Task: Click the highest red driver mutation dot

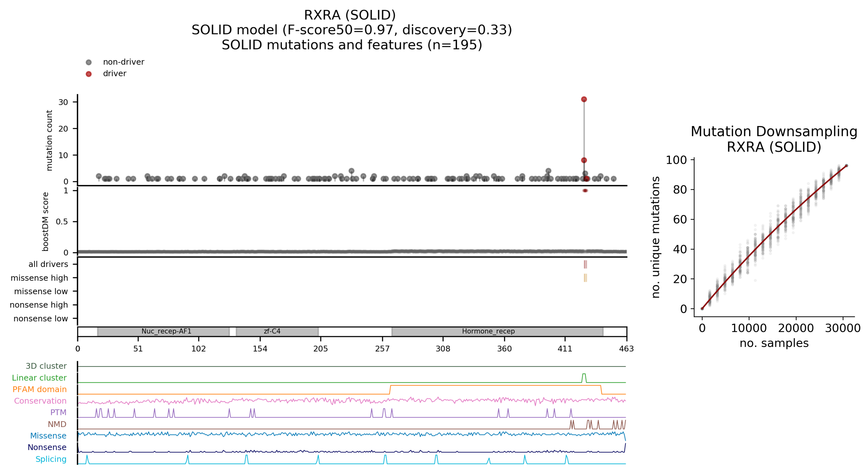Action: pyautogui.click(x=584, y=99)
